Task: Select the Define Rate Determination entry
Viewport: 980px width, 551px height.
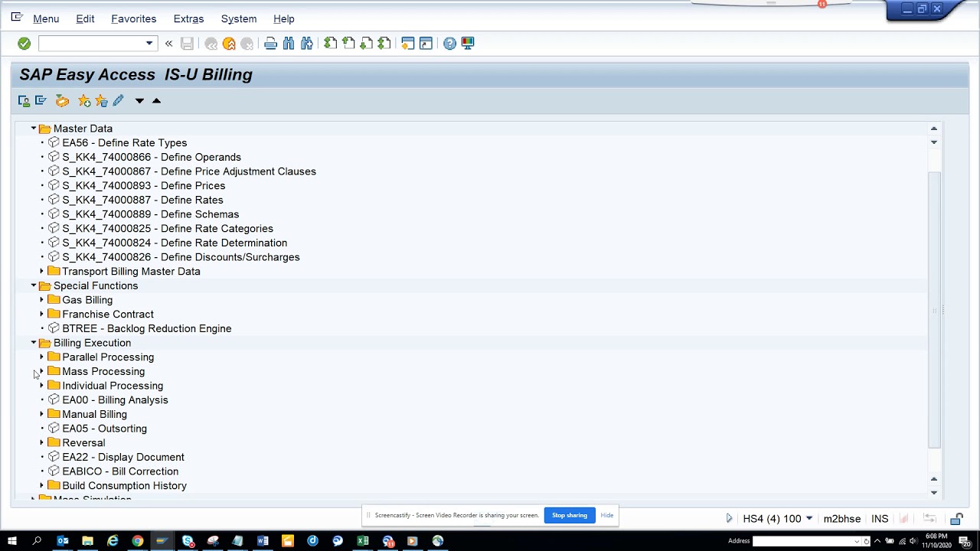Action: click(175, 243)
